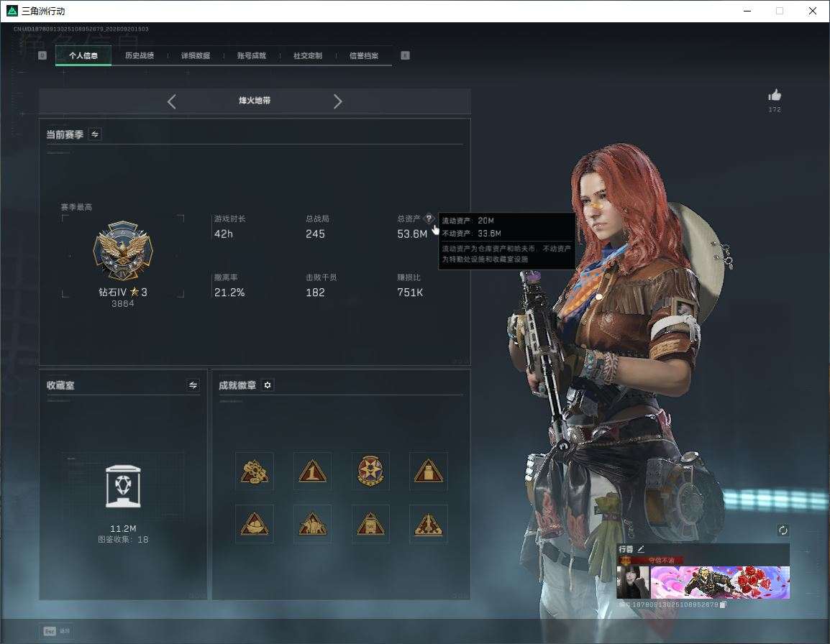Click the 撤离率 21.2% value
The height and width of the screenshot is (644, 830).
point(229,292)
